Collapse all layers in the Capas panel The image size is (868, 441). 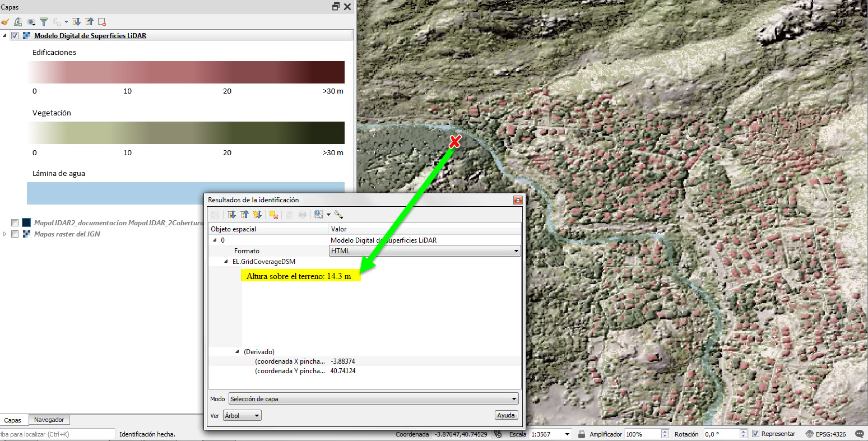point(89,21)
